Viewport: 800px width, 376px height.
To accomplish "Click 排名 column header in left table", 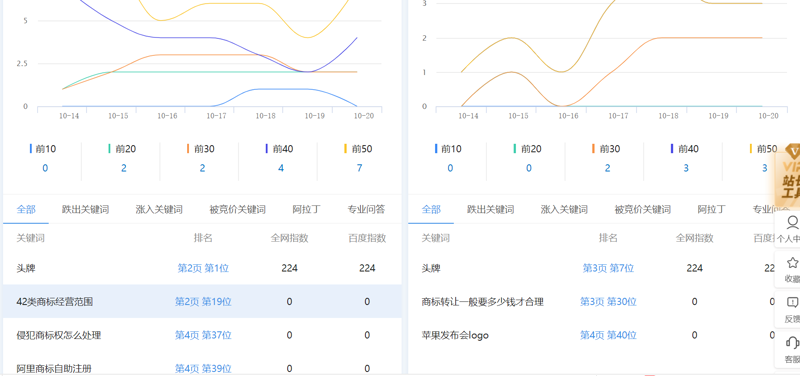I will click(x=203, y=238).
